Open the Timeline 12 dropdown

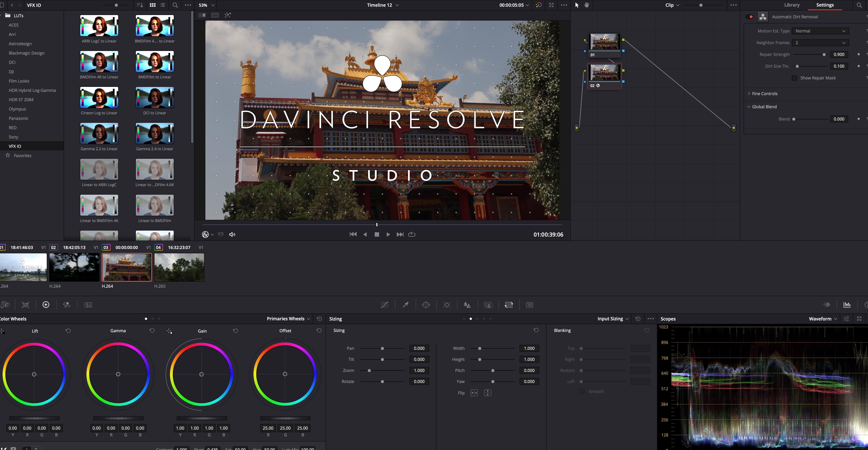[x=383, y=5]
